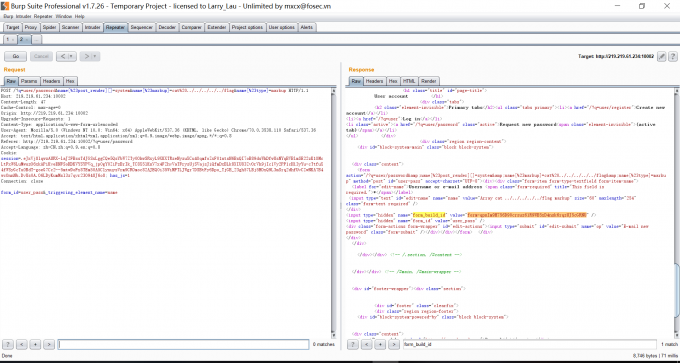The height and width of the screenshot is (363, 680).
Task: Switch to the Proxy tab
Action: point(30,27)
